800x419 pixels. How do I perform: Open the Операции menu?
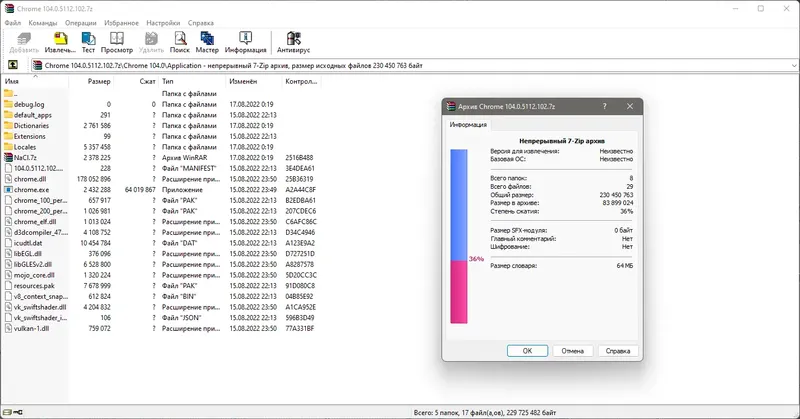(81, 23)
